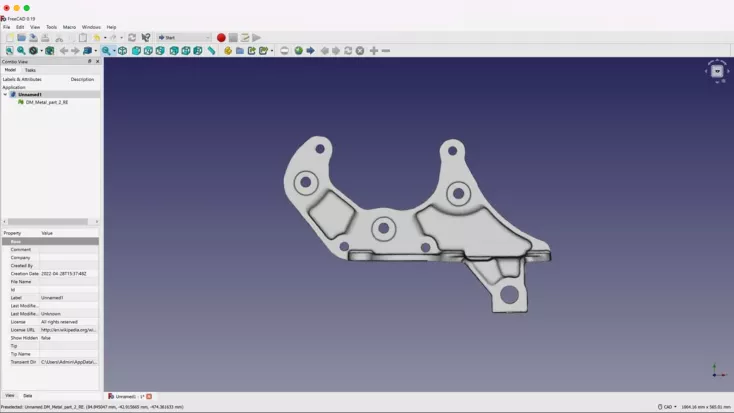Click the Fit All view icon
The height and width of the screenshot is (413, 734).
click(x=9, y=51)
